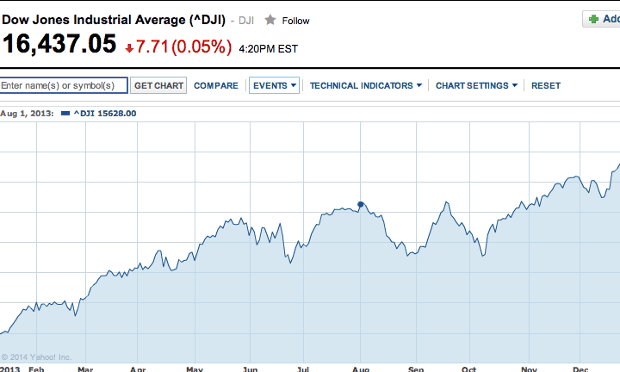Open the COMPARE option
Image resolution: width=620 pixels, height=372 pixels.
tap(216, 86)
